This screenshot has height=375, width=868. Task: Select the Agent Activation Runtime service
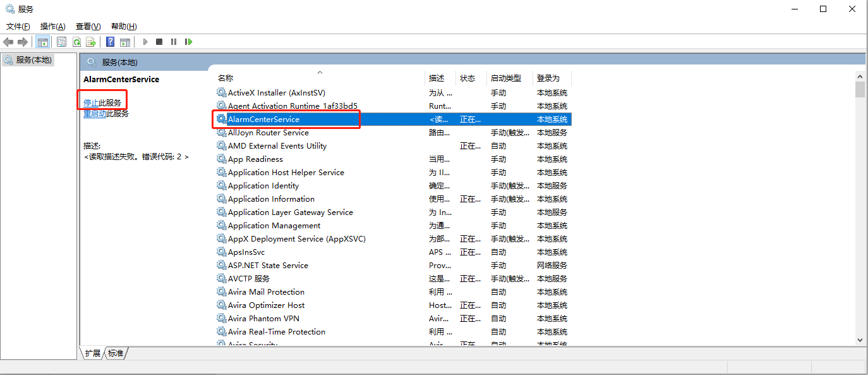point(393,106)
